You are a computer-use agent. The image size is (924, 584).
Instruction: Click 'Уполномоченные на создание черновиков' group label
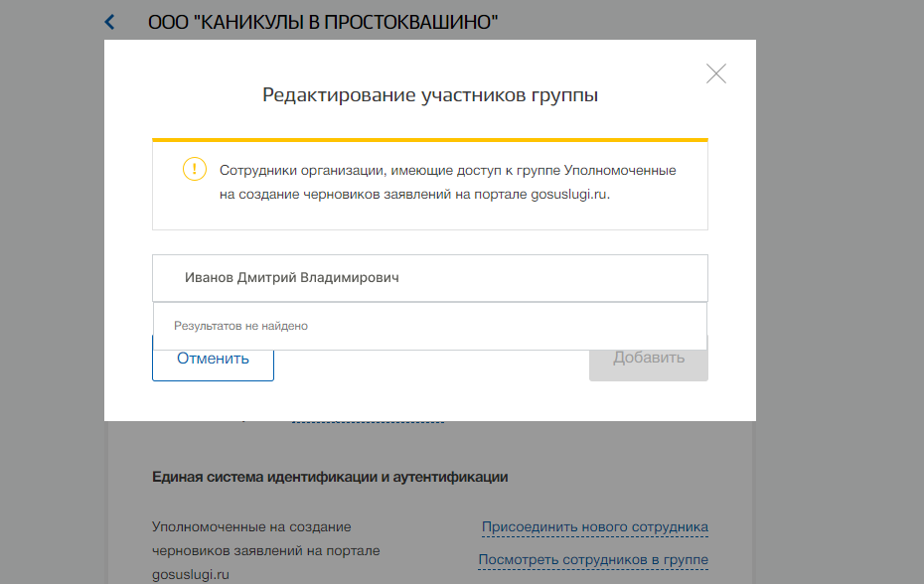pyautogui.click(x=265, y=550)
